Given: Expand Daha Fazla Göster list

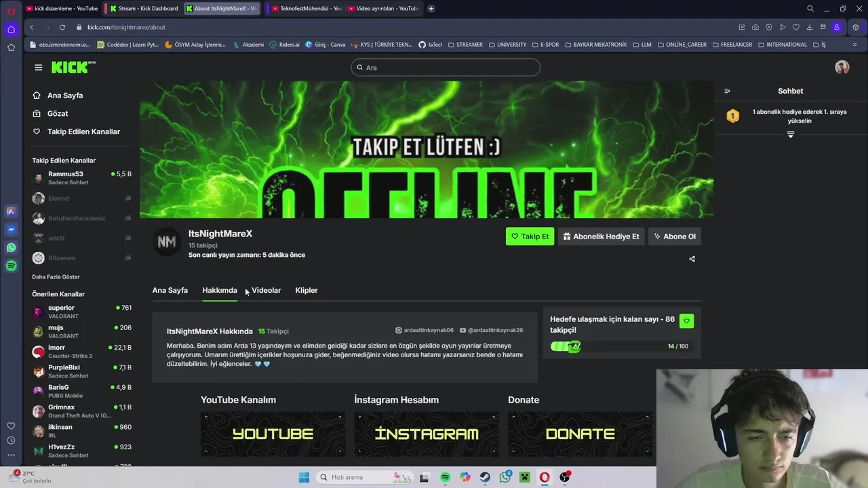Looking at the screenshot, I should click(x=56, y=277).
